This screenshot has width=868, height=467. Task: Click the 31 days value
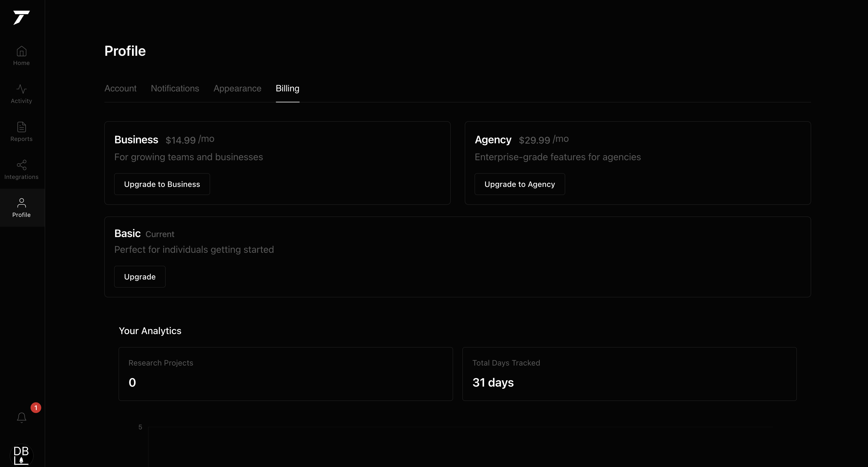(x=493, y=383)
